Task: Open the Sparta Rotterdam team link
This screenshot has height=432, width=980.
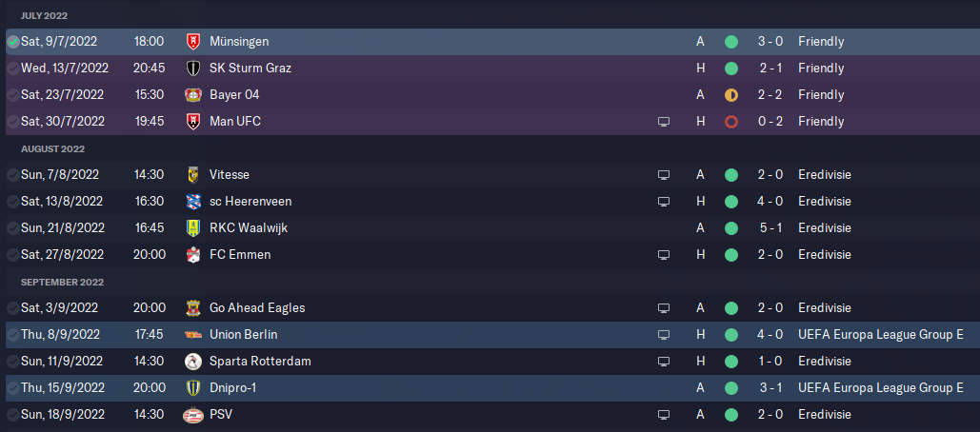Action: pyautogui.click(x=260, y=362)
